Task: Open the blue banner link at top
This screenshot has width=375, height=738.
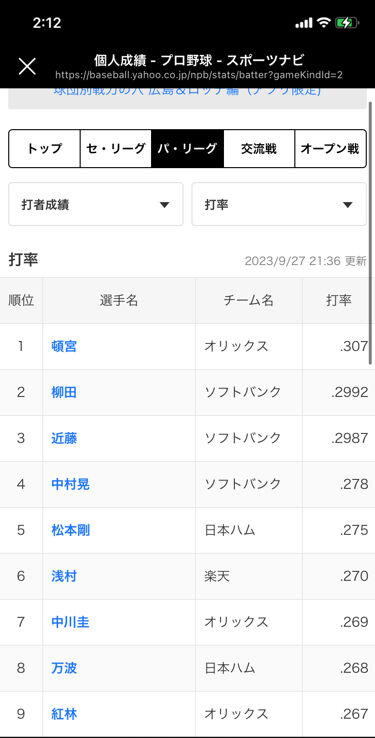Action: 187,91
